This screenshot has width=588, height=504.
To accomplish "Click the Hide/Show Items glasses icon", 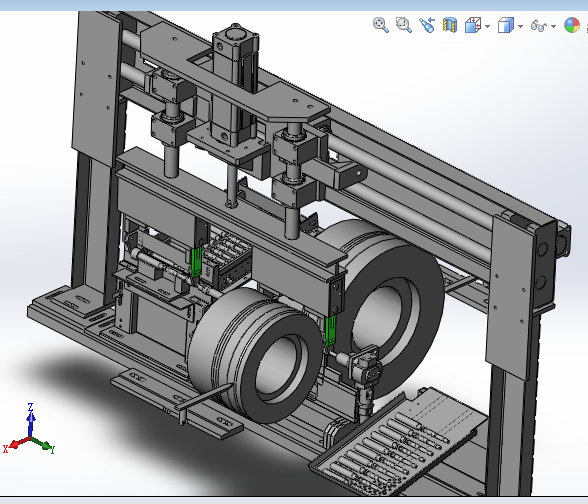I will 538,26.
